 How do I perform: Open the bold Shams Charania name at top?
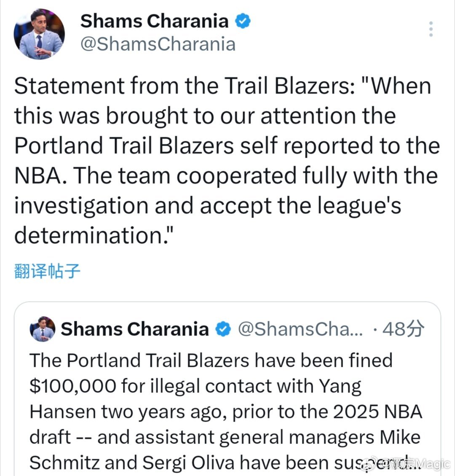coord(154,22)
